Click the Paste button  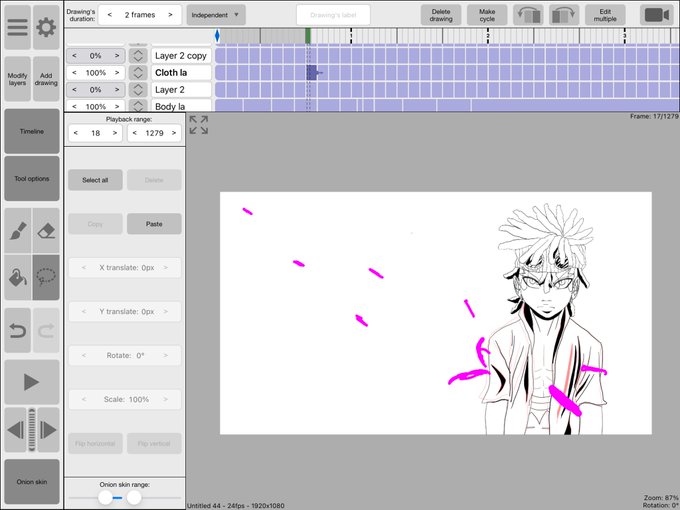click(x=154, y=224)
